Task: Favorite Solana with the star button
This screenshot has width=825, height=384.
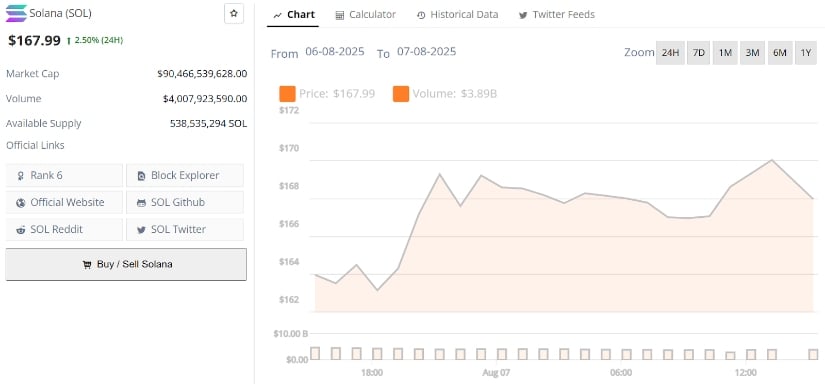Action: click(234, 13)
